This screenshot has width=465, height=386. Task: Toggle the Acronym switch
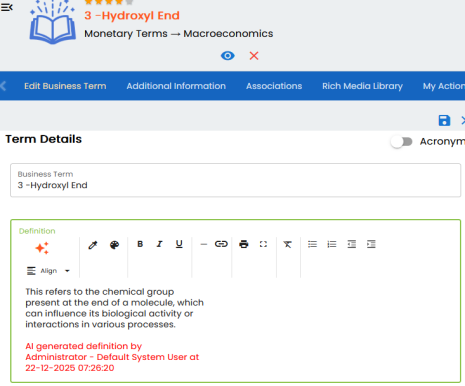[x=402, y=142]
